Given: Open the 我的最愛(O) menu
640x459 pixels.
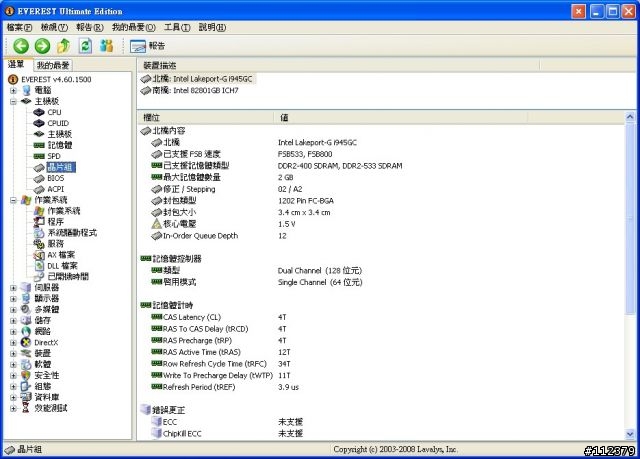Looking at the screenshot, I should [x=133, y=27].
